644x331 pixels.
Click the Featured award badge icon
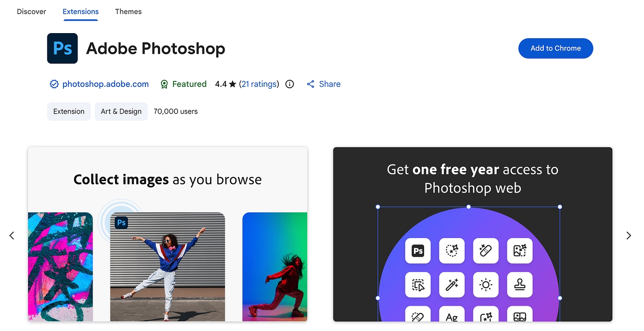[164, 84]
